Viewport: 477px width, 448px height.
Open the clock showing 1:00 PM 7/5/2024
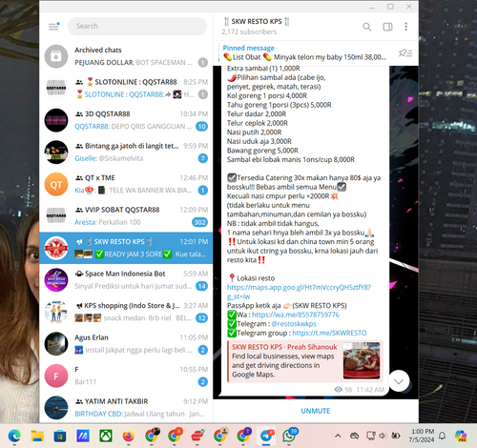click(423, 436)
